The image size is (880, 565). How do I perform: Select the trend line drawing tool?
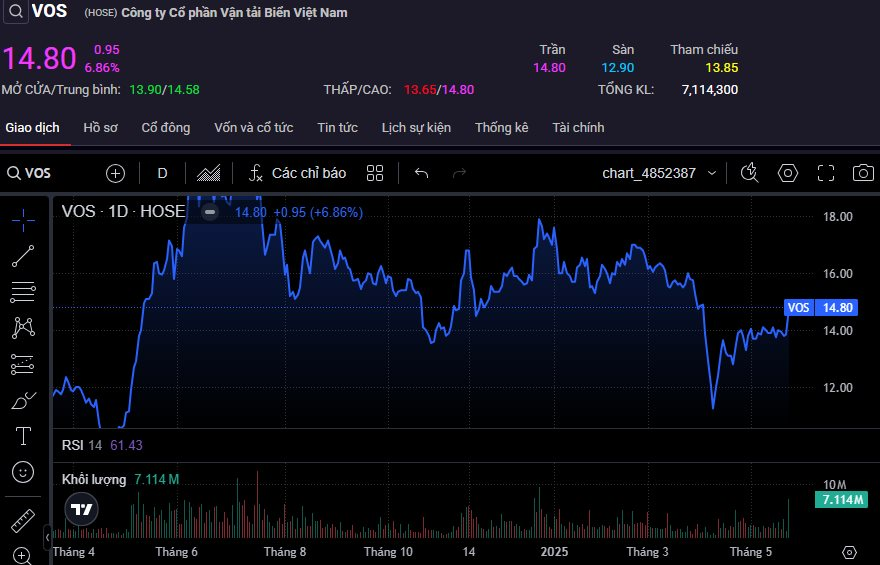(x=23, y=256)
